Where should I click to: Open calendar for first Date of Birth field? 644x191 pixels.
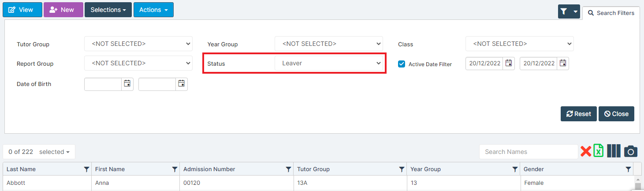pos(127,84)
